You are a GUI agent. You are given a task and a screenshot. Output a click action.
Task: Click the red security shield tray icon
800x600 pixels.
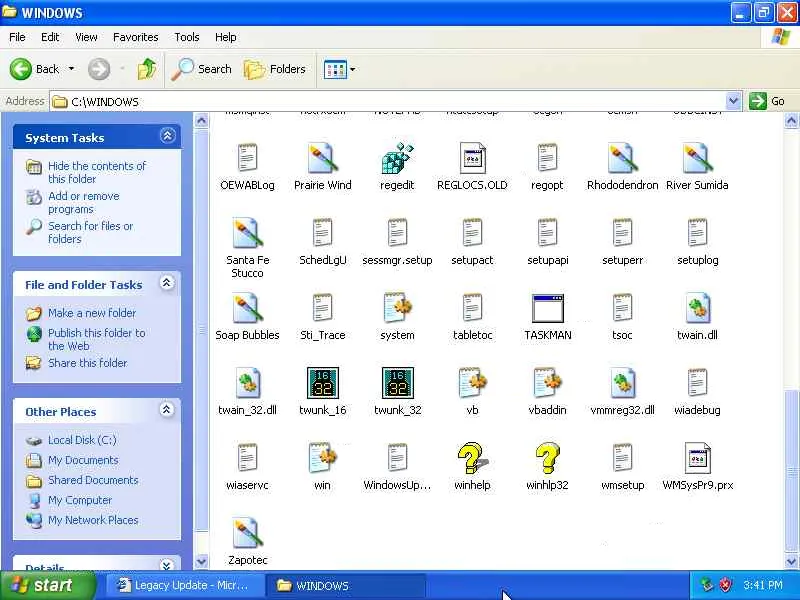tap(726, 585)
